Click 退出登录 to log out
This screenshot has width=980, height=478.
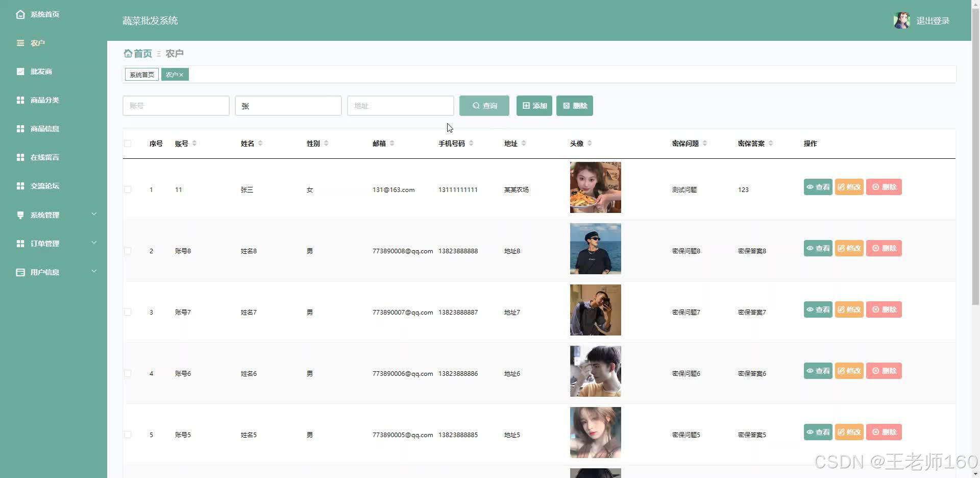click(x=933, y=21)
